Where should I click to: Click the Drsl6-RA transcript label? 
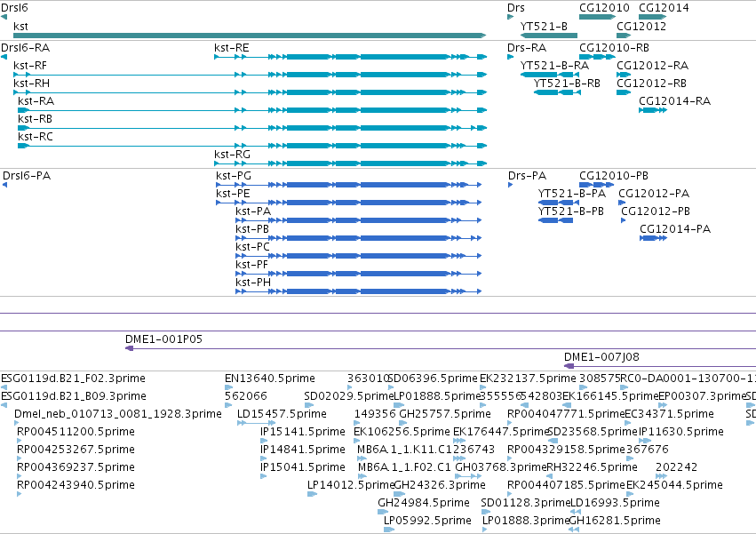[x=26, y=48]
